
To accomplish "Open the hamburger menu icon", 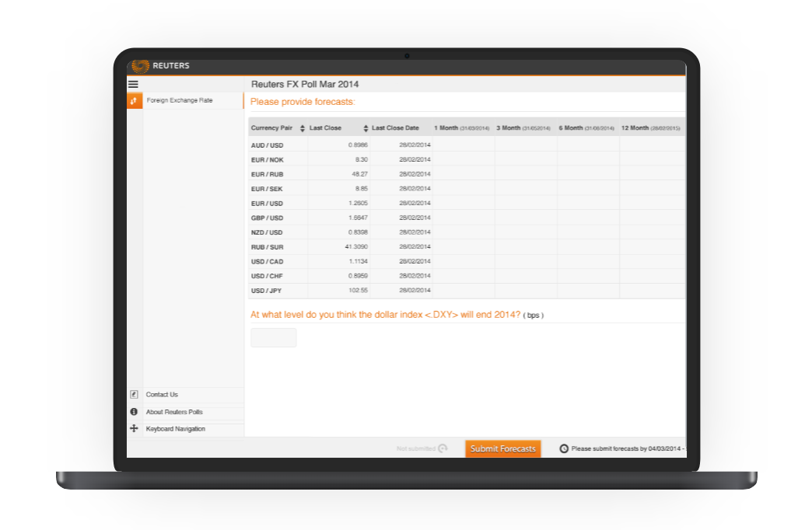I will tap(133, 84).
